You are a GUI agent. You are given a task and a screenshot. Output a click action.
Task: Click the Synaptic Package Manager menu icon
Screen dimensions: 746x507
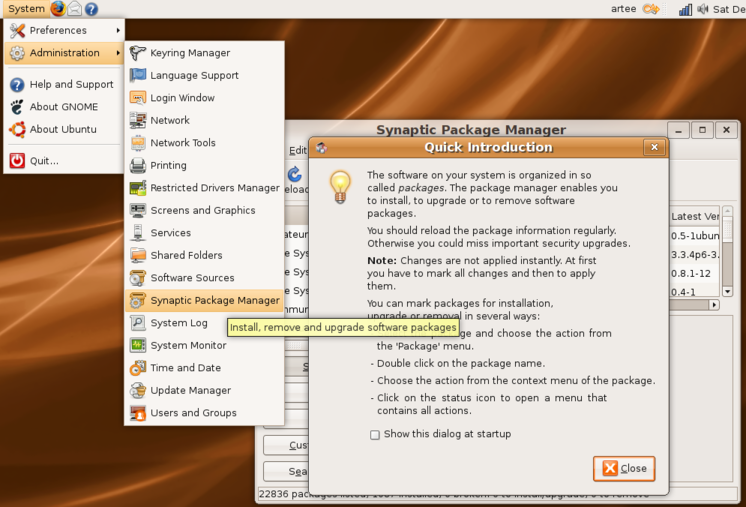pyautogui.click(x=137, y=300)
